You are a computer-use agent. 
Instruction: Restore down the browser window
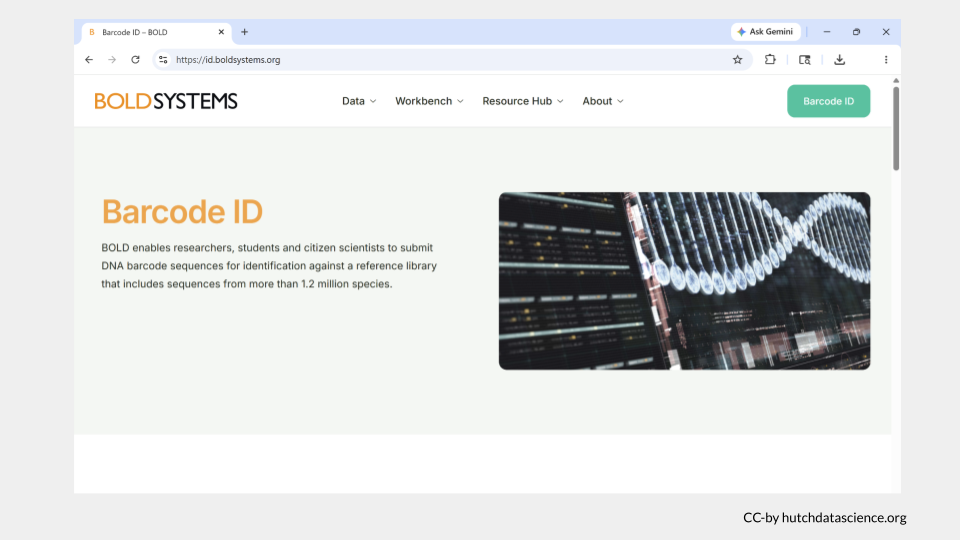pyautogui.click(x=856, y=32)
